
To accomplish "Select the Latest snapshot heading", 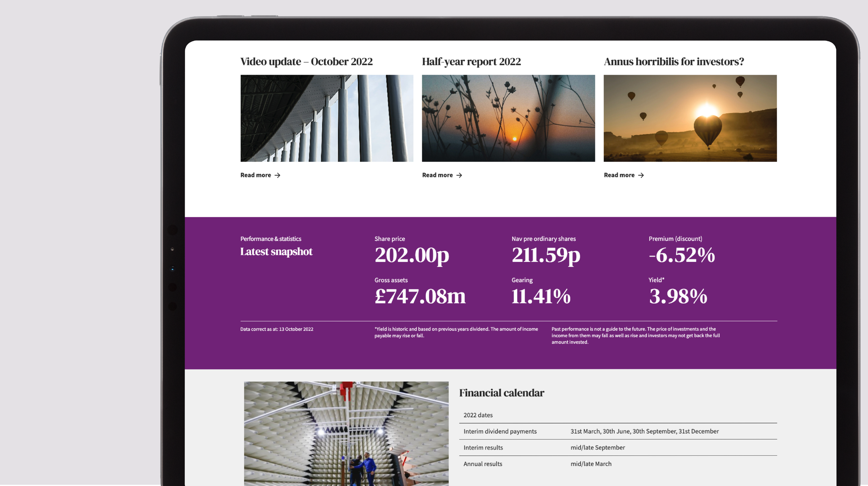I will (x=276, y=252).
